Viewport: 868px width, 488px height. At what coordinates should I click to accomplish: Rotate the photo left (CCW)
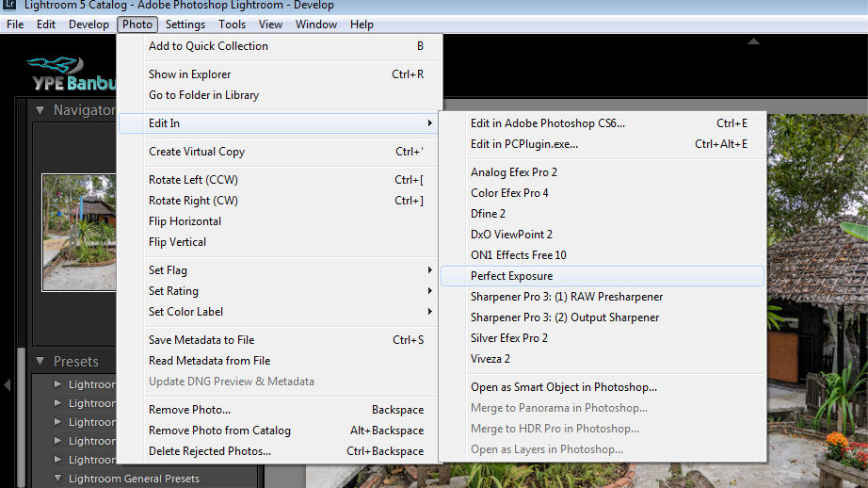195,180
